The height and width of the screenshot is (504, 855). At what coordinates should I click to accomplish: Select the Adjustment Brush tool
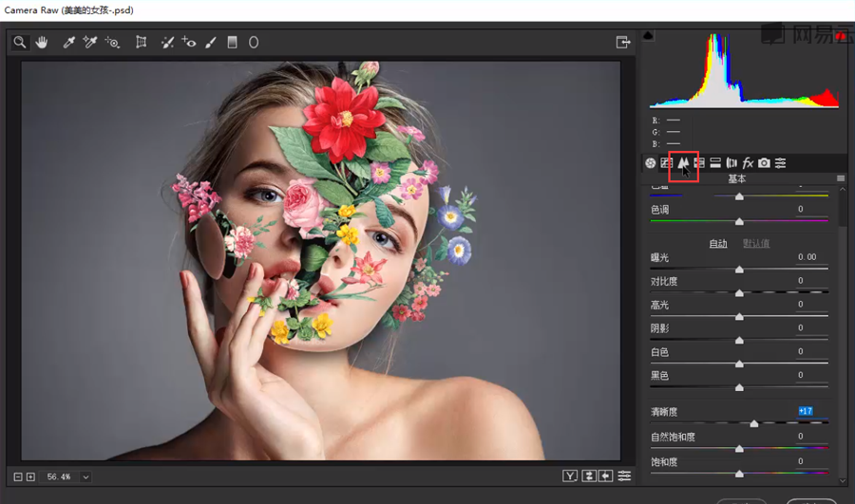[x=210, y=43]
